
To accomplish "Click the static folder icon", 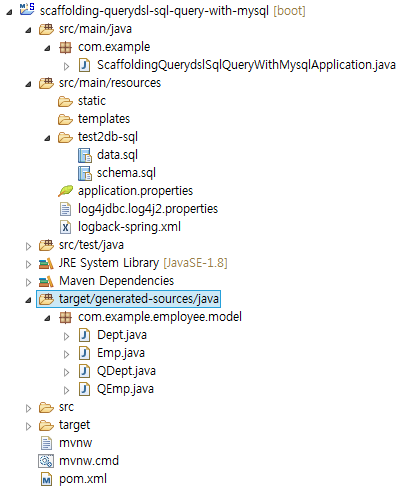I will click(x=65, y=101).
